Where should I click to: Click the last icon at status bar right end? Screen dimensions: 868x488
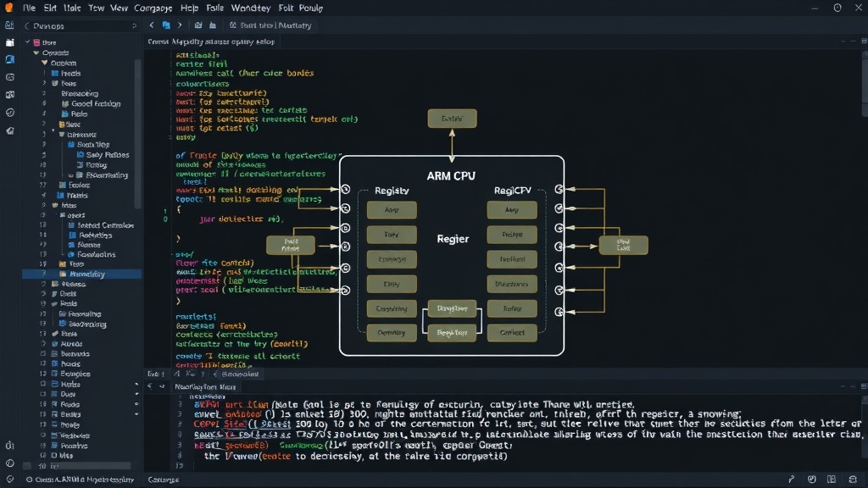pyautogui.click(x=853, y=480)
